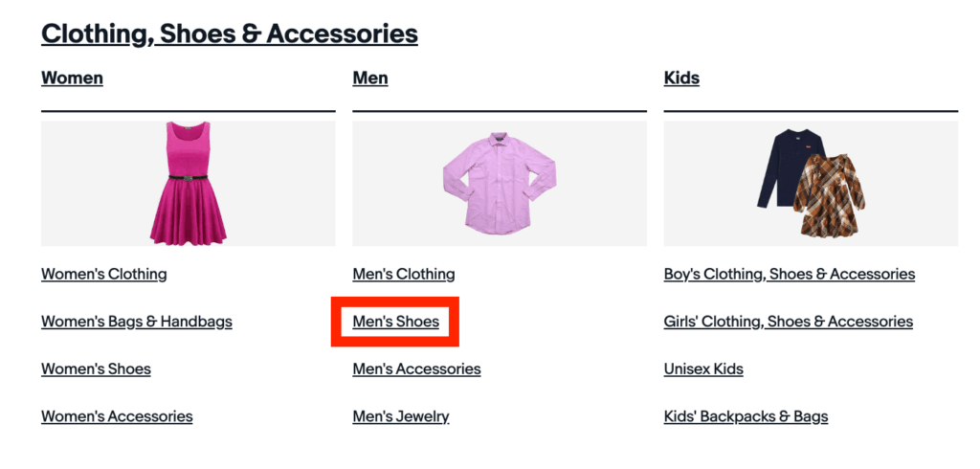The height and width of the screenshot is (469, 980).
Task: Open Men's Clothing link
Action: (x=403, y=274)
